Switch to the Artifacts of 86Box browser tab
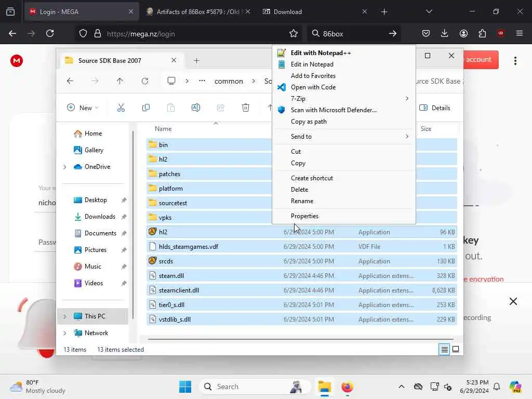The image size is (532, 399). point(198,12)
